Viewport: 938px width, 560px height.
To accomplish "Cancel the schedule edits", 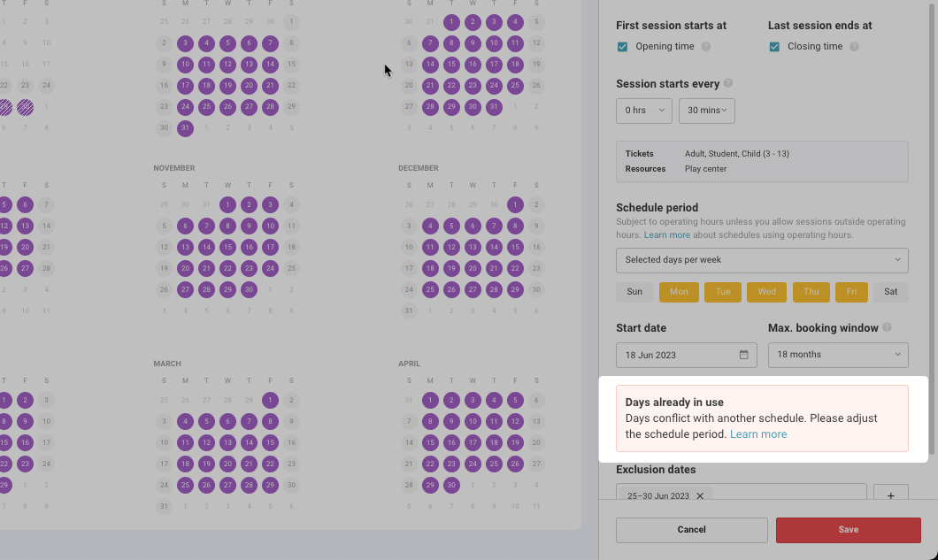I will point(691,530).
